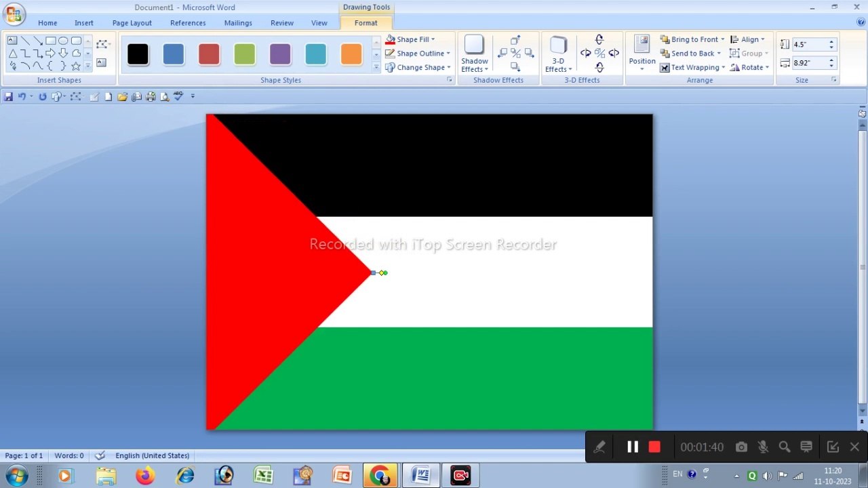Tilt 3-D effect left

pos(586,53)
